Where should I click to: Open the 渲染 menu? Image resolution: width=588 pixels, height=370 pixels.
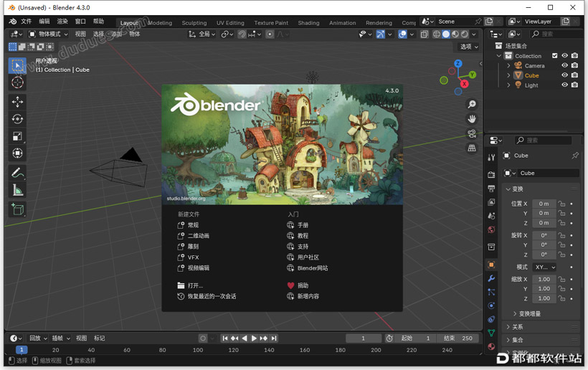coord(62,22)
